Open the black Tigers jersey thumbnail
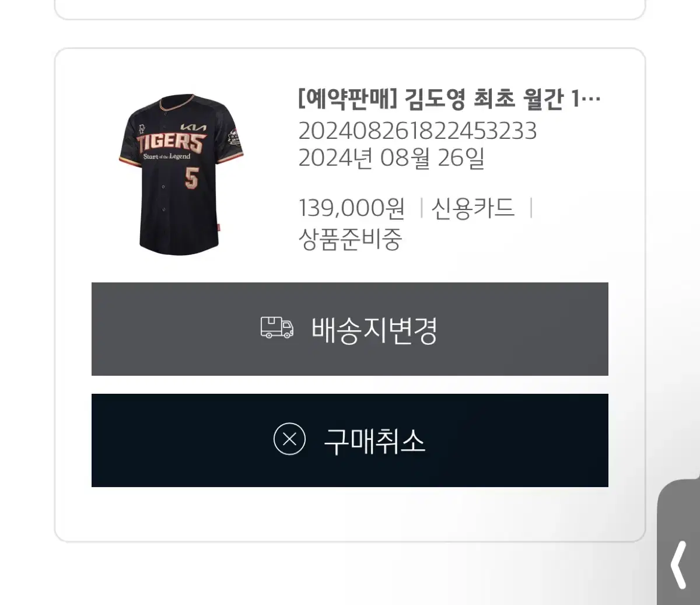 coord(181,174)
